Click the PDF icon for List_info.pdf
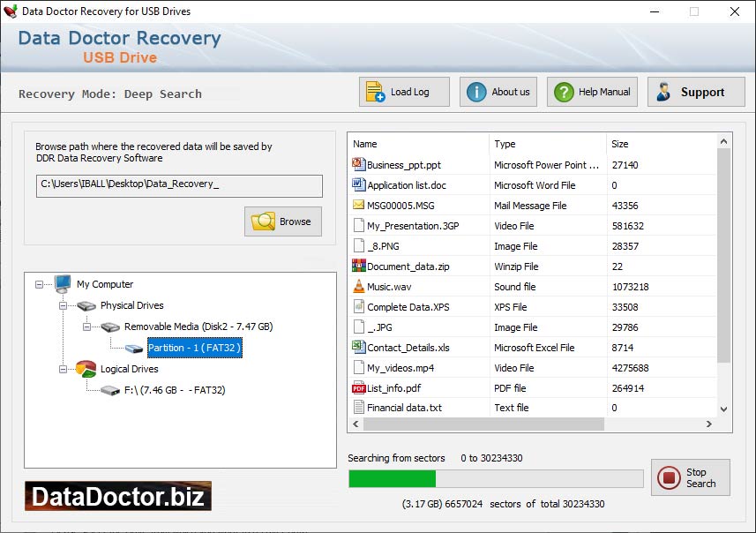756x533 pixels. pyautogui.click(x=358, y=387)
